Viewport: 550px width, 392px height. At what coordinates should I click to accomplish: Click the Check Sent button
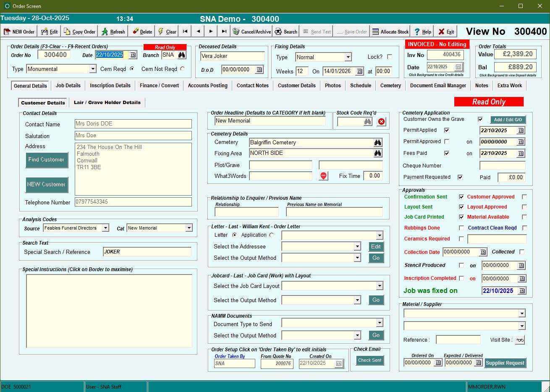[x=369, y=361]
